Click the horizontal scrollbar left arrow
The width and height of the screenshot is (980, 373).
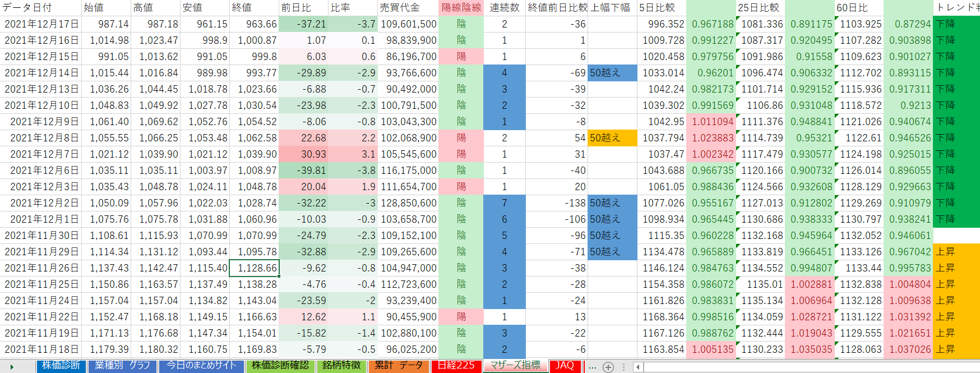pyautogui.click(x=638, y=367)
